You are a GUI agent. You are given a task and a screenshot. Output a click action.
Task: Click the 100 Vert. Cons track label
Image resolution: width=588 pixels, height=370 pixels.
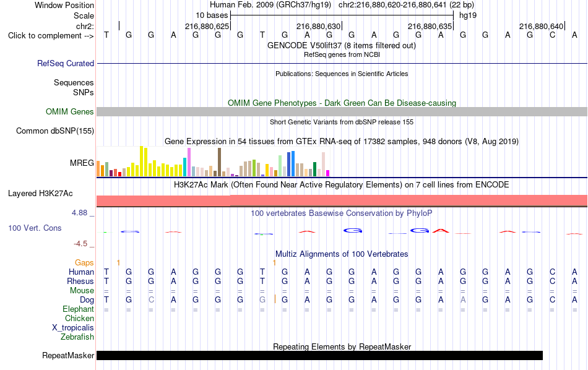tap(35, 228)
